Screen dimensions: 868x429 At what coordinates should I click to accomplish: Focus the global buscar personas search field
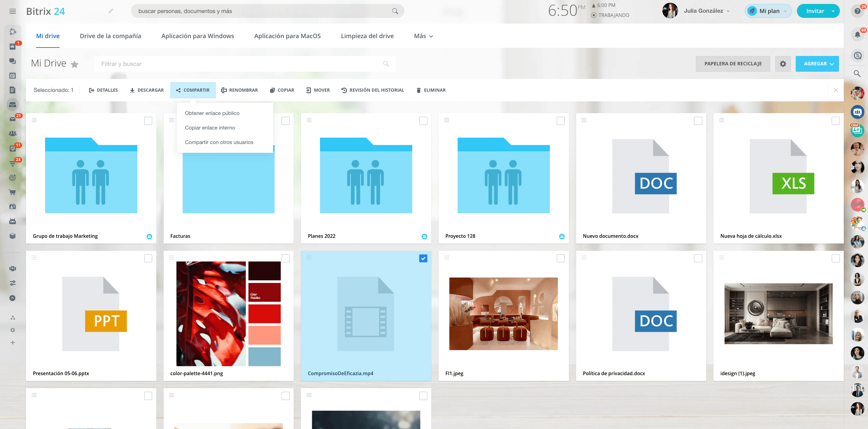pyautogui.click(x=268, y=11)
